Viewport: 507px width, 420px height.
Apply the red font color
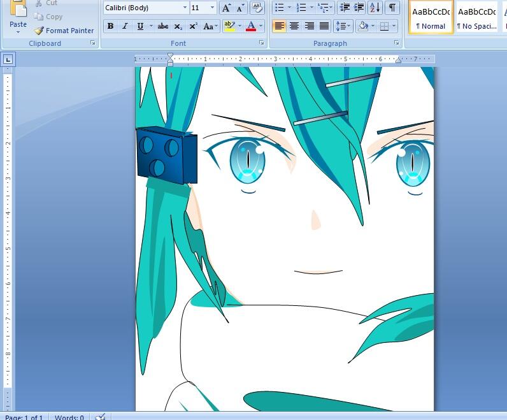(x=251, y=26)
